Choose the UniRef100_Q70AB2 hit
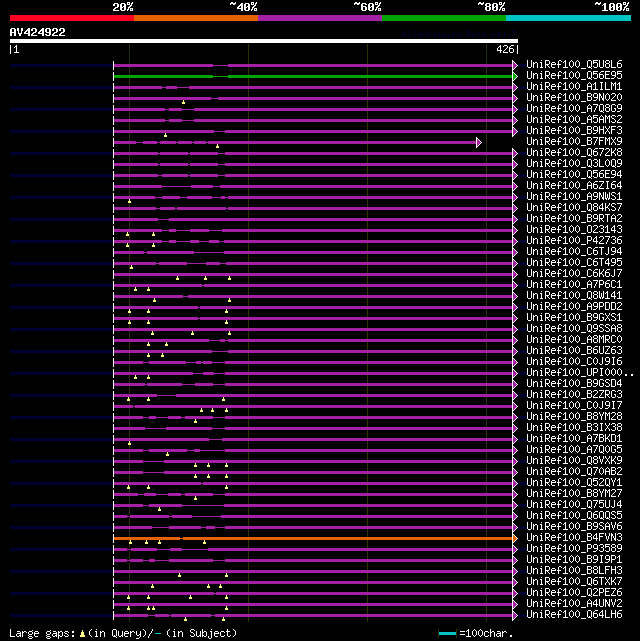Image resolution: width=640 pixels, height=641 pixels. (x=574, y=471)
